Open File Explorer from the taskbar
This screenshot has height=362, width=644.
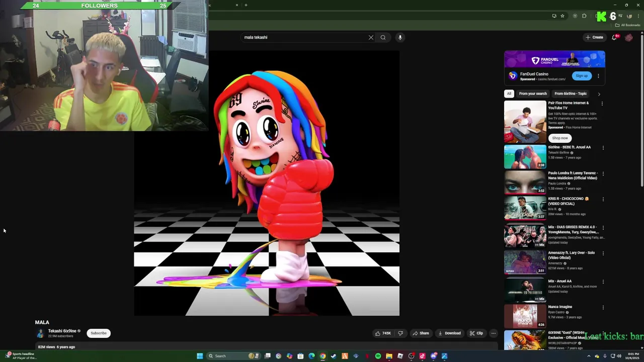coord(389,356)
